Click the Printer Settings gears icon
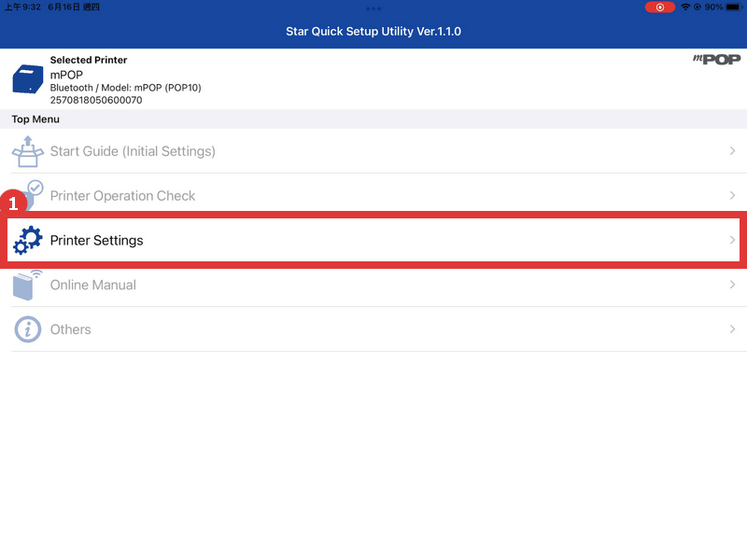The height and width of the screenshot is (560, 747). click(x=28, y=241)
